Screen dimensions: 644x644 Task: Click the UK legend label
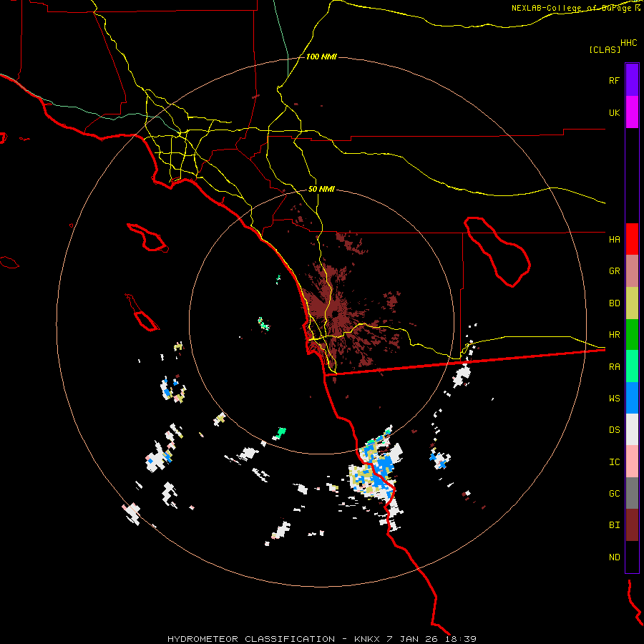click(x=614, y=113)
